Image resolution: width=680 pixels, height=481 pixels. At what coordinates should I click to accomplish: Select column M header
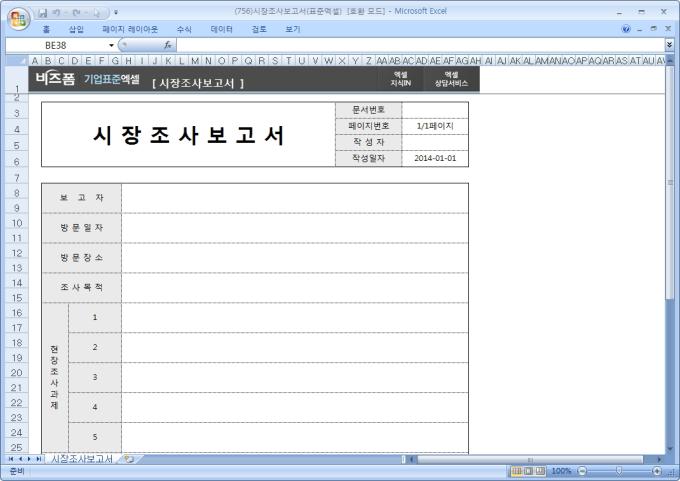pos(195,61)
